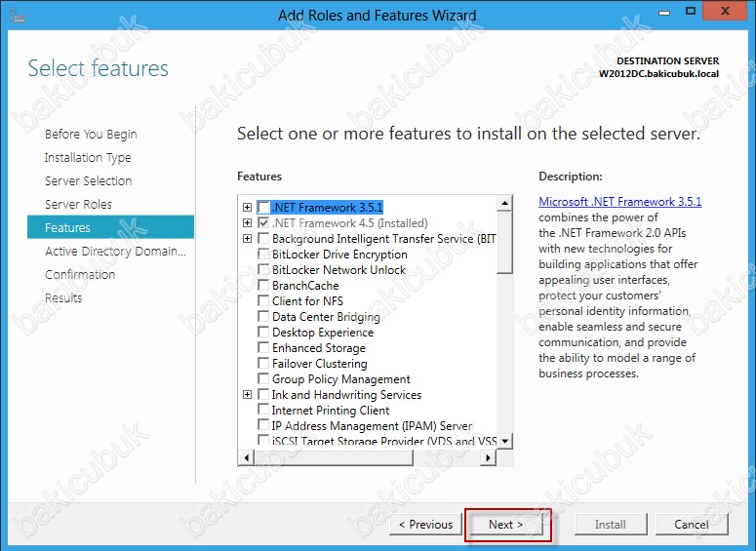Expand Background Intelligent Transfer Service node
The height and width of the screenshot is (551, 756).
click(248, 238)
